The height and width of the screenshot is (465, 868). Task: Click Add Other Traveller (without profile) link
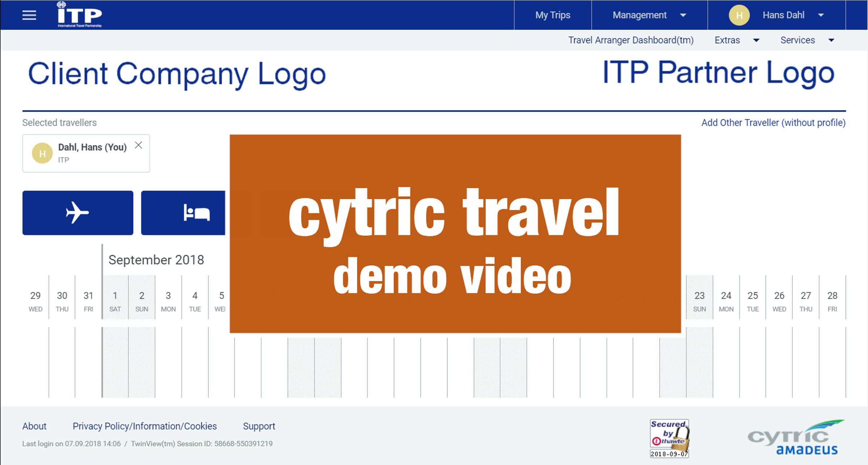point(773,123)
